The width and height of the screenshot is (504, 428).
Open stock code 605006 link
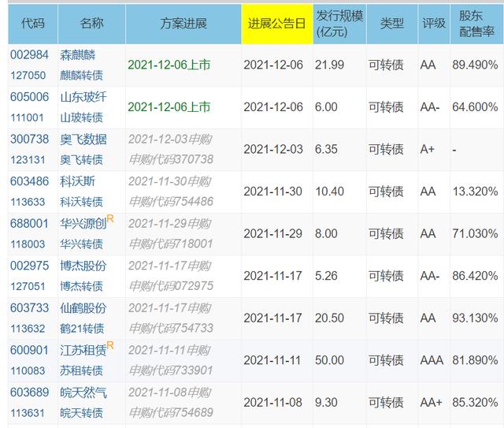click(x=29, y=97)
